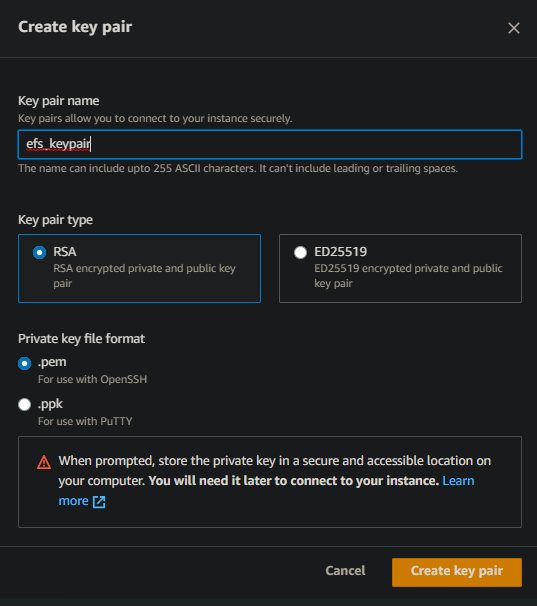The image size is (537, 606).
Task: Click the .pem label text
Action: pos(52,362)
